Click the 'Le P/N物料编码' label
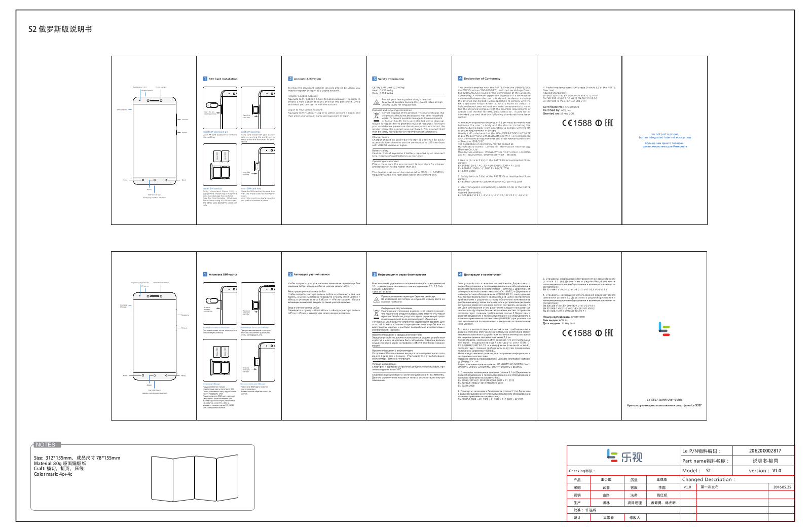This screenshot has width=811, height=532. click(702, 451)
